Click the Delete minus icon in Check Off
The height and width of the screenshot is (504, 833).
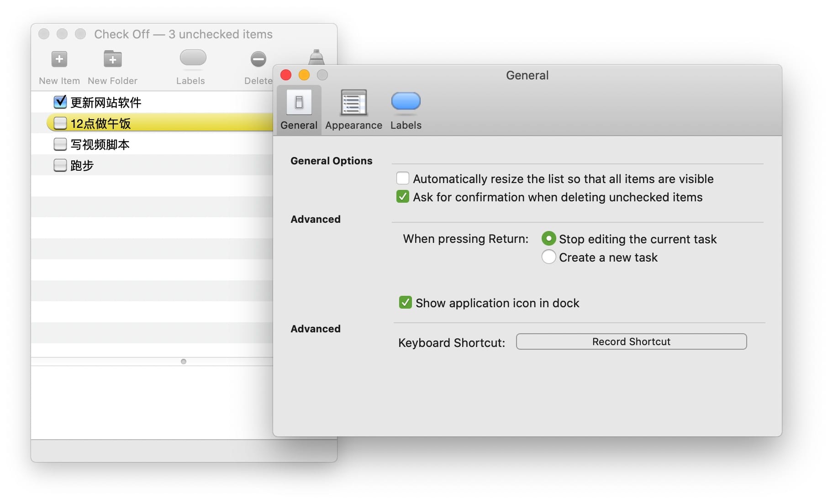pyautogui.click(x=258, y=59)
